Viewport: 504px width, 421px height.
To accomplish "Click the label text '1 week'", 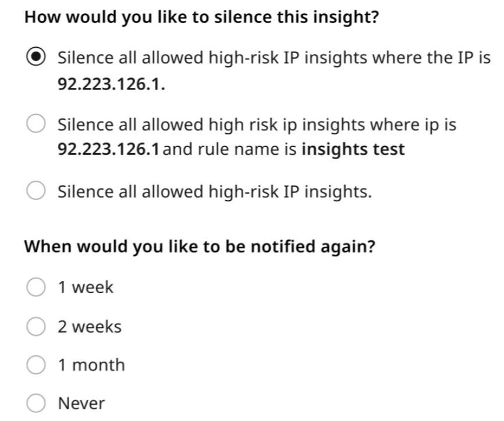I will point(85,286).
